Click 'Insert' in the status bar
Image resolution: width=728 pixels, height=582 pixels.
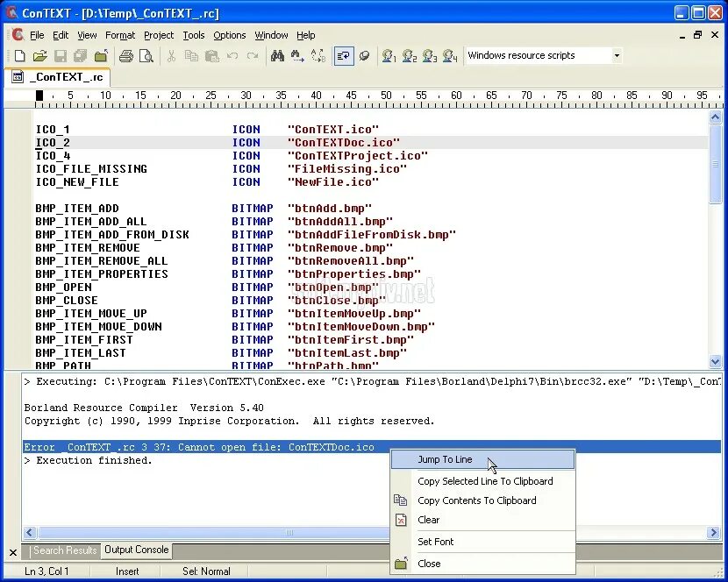tap(127, 571)
